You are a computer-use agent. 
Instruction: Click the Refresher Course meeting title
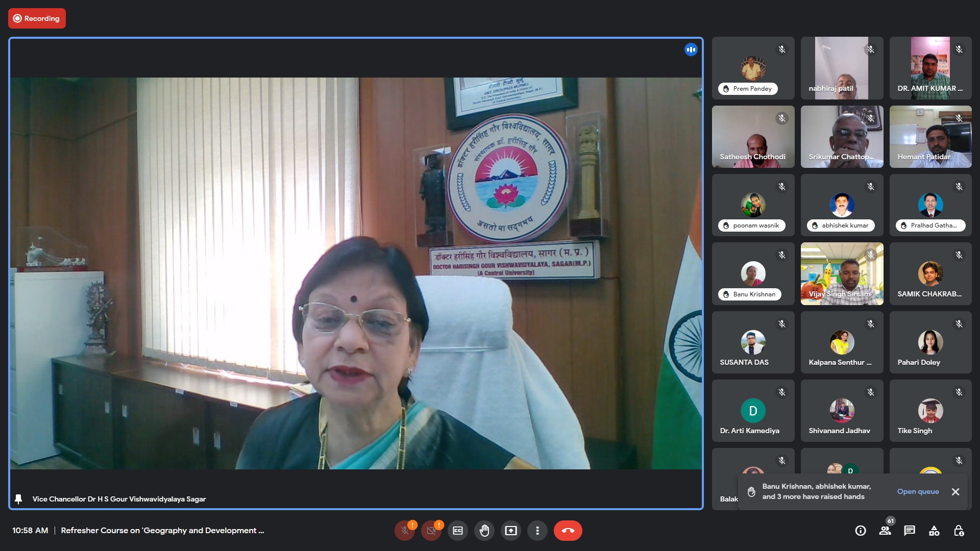click(162, 531)
